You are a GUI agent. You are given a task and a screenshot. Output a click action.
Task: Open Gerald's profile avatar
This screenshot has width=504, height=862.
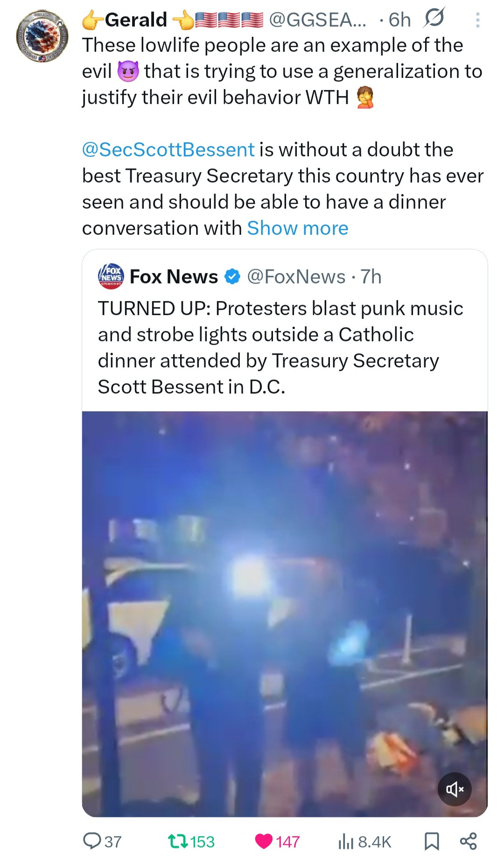coord(42,37)
